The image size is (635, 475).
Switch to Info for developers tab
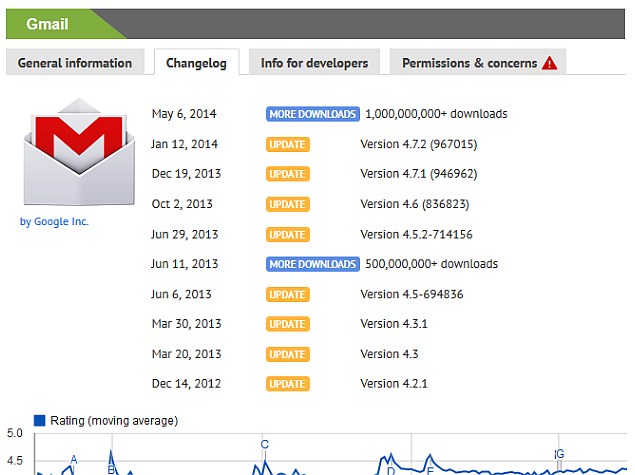(x=314, y=62)
